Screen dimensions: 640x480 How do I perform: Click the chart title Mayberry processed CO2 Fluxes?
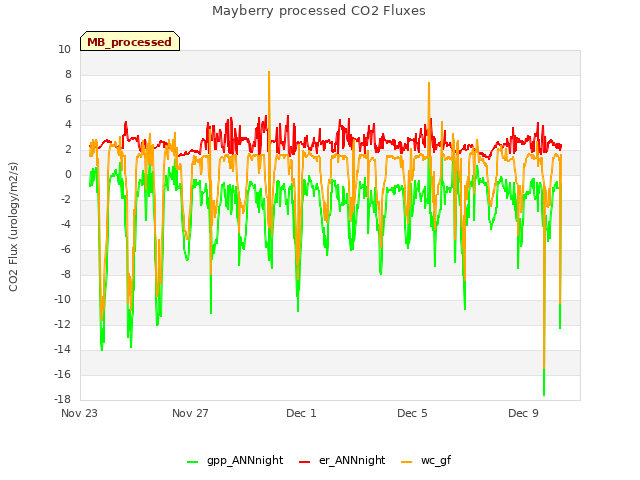[x=319, y=11]
